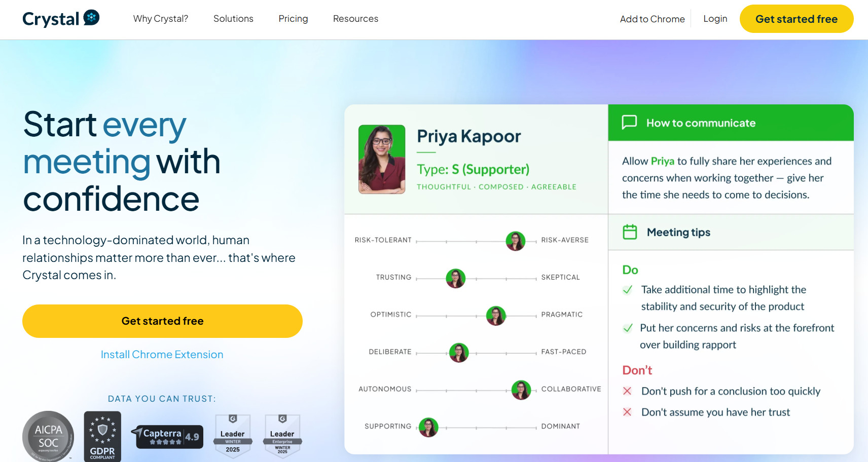Click the 'DOMINANT' label

tap(560, 426)
